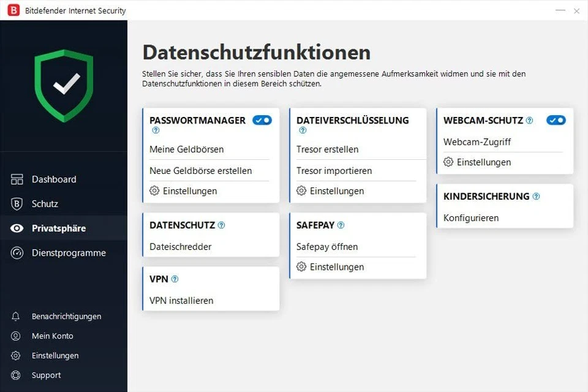
Task: Click the Privatsphäre eye icon
Action: pyautogui.click(x=18, y=228)
